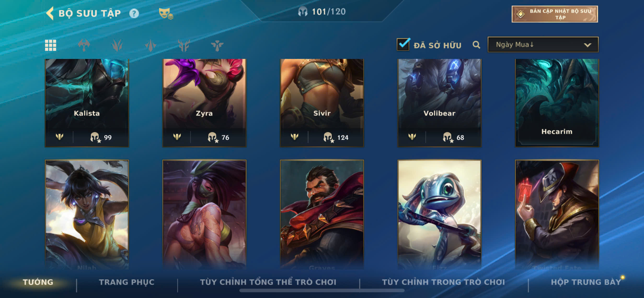
Task: Switch to Trang Phục tab
Action: click(127, 282)
